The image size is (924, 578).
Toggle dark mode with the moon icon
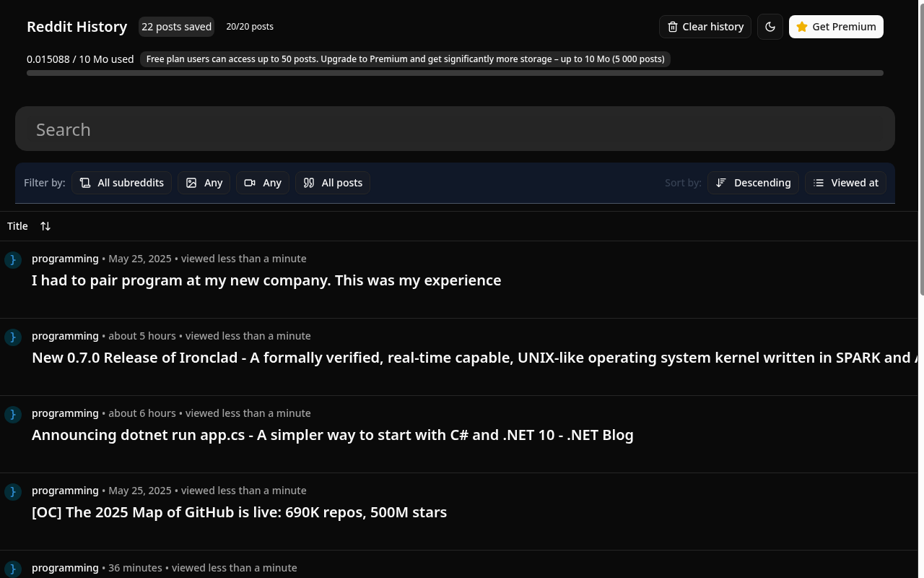pyautogui.click(x=770, y=27)
